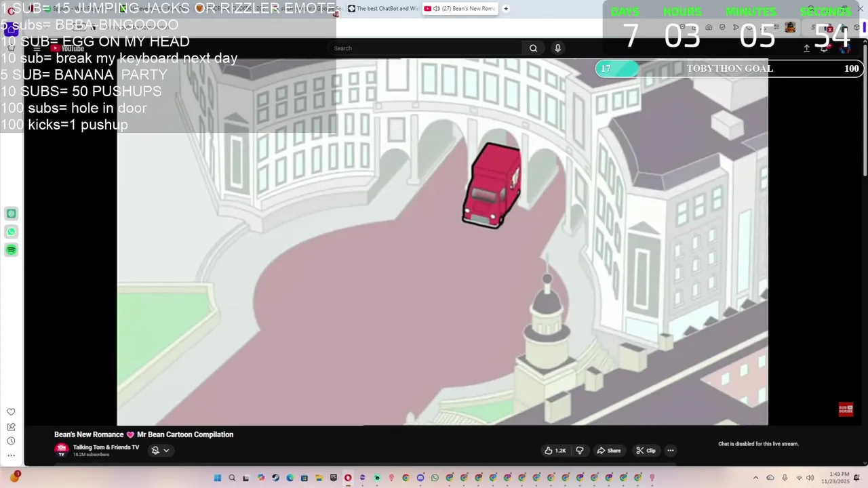Open the Windows Start menu
The height and width of the screenshot is (488, 868).
(x=218, y=478)
